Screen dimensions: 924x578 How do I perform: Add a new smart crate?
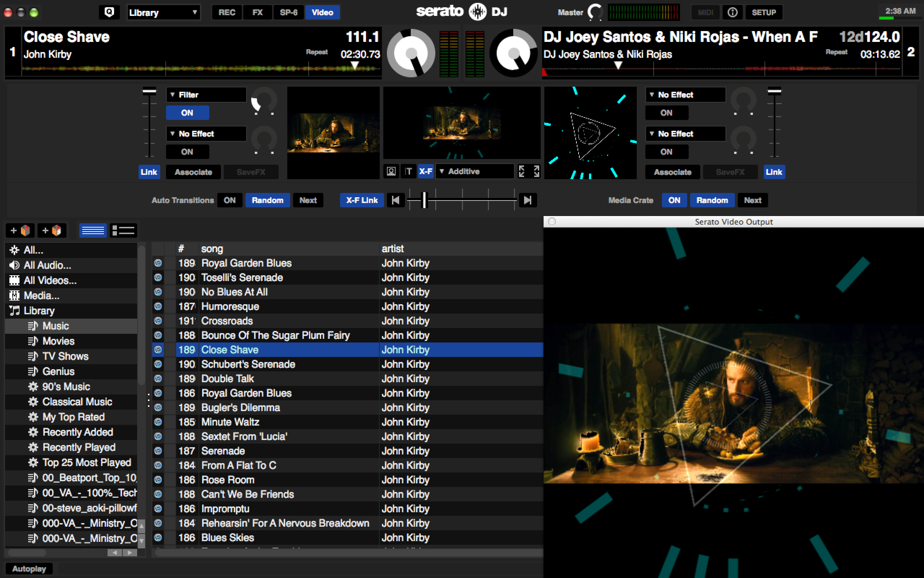pyautogui.click(x=52, y=230)
